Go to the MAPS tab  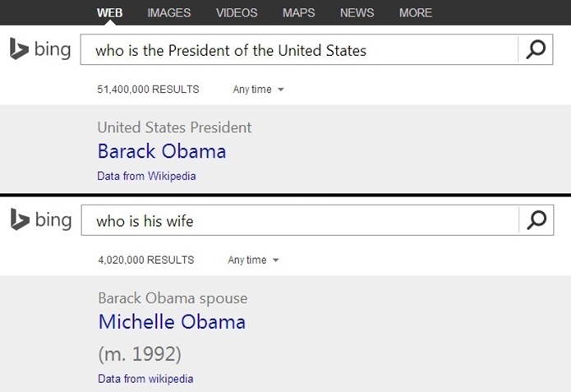coord(298,13)
